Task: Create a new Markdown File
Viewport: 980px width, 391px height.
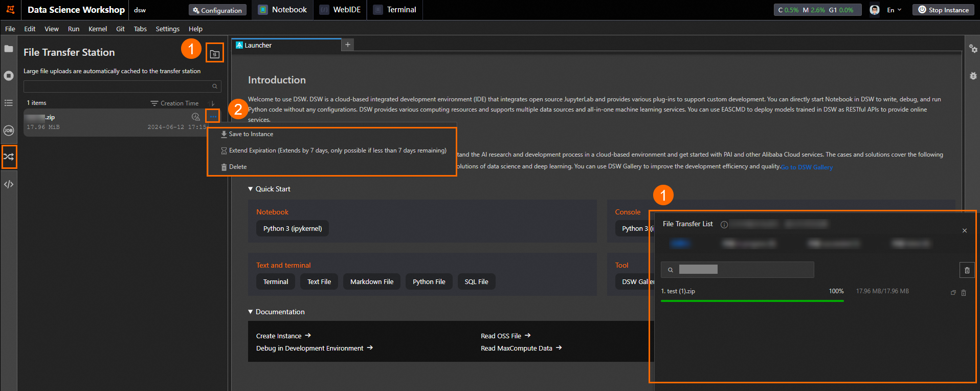Action: click(372, 281)
